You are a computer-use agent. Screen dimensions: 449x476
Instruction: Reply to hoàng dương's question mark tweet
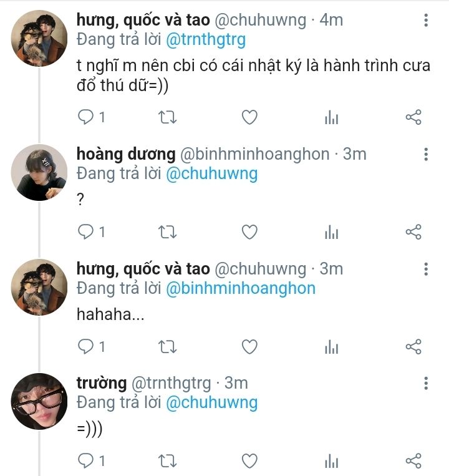85,232
